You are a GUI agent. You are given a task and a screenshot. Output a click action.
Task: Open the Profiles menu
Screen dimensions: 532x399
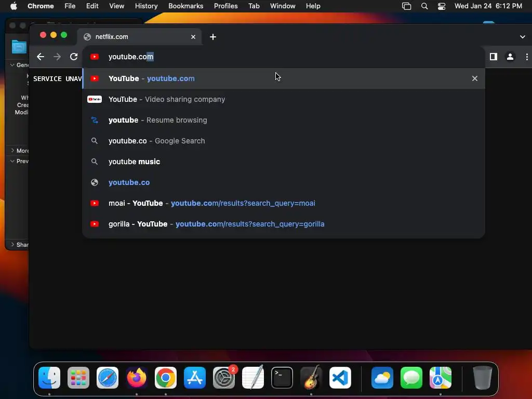[225, 6]
